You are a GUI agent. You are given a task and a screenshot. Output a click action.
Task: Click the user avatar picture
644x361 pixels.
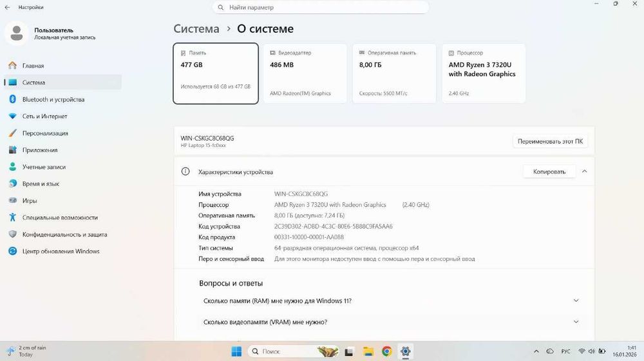click(17, 34)
